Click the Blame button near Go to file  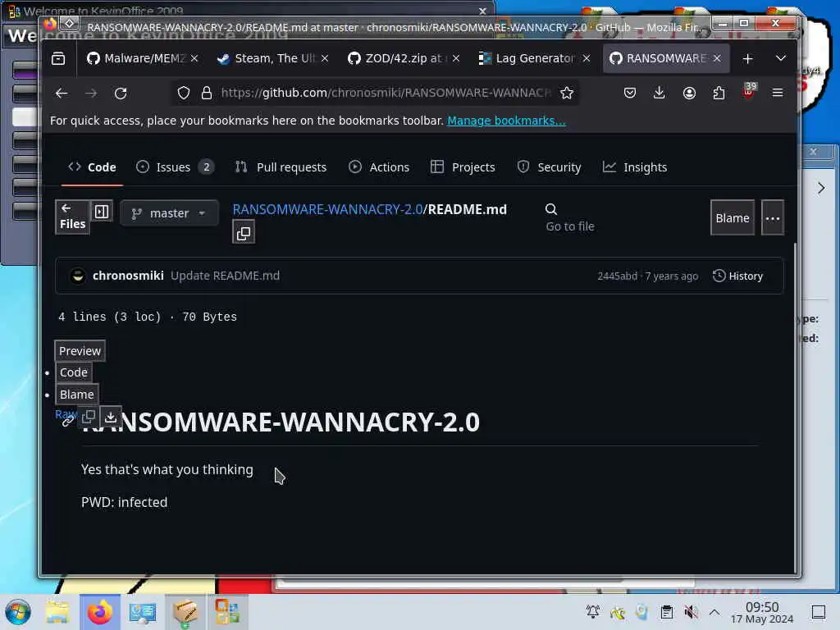point(733,218)
